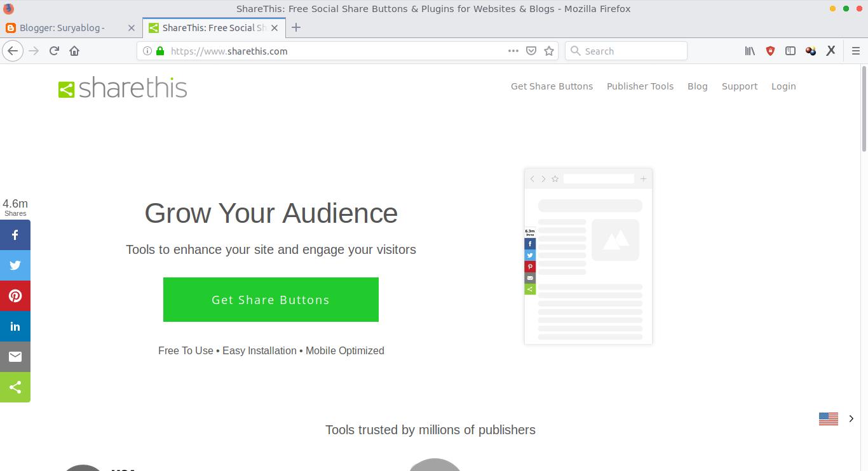Go forward using the browser forward arrow
868x471 pixels.
34,51
